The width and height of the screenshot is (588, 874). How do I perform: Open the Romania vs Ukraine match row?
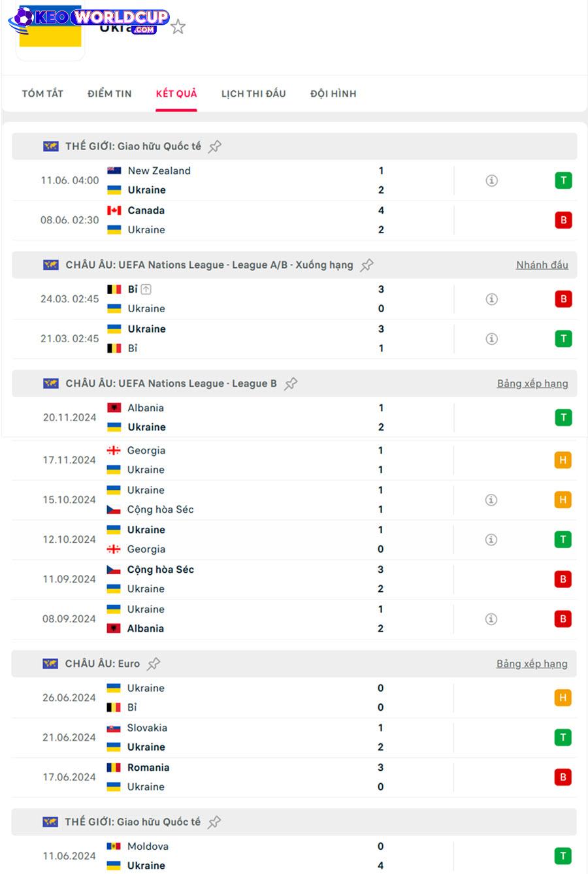click(x=294, y=777)
